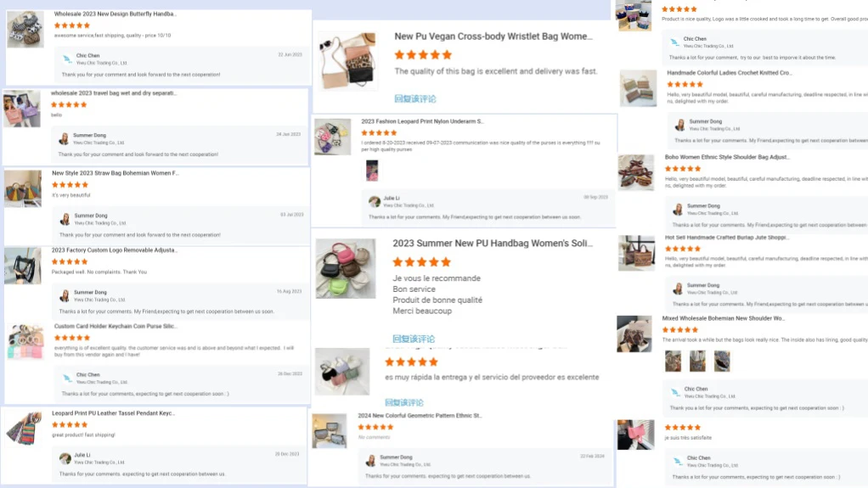Click Julie Li's avatar in Leopard Nylon review
868x488 pixels.
375,201
